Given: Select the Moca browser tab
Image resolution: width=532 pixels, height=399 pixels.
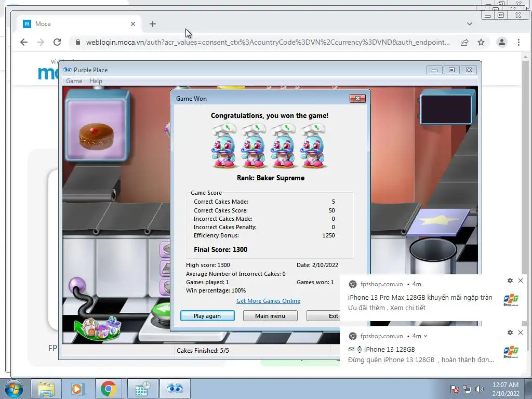Looking at the screenshot, I should (x=79, y=24).
